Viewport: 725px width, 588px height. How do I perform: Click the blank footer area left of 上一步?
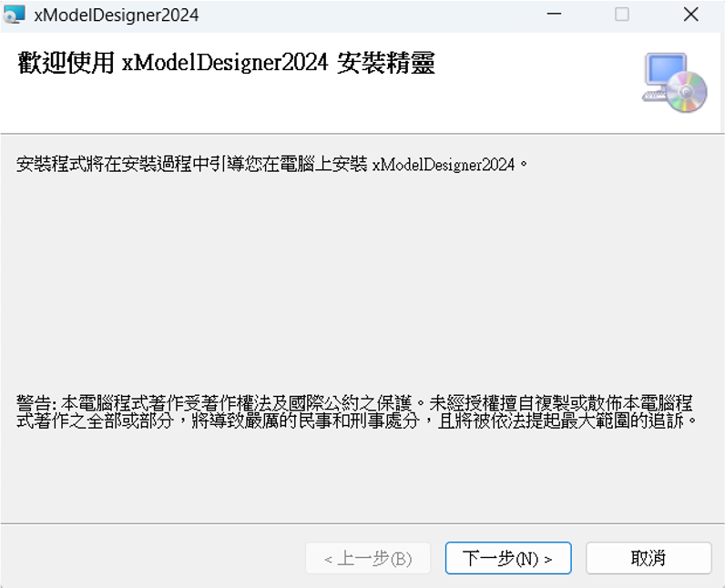tap(155, 558)
